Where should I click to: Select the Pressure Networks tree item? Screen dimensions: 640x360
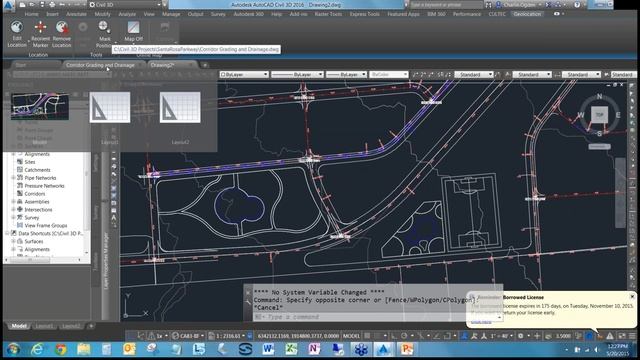click(x=44, y=186)
